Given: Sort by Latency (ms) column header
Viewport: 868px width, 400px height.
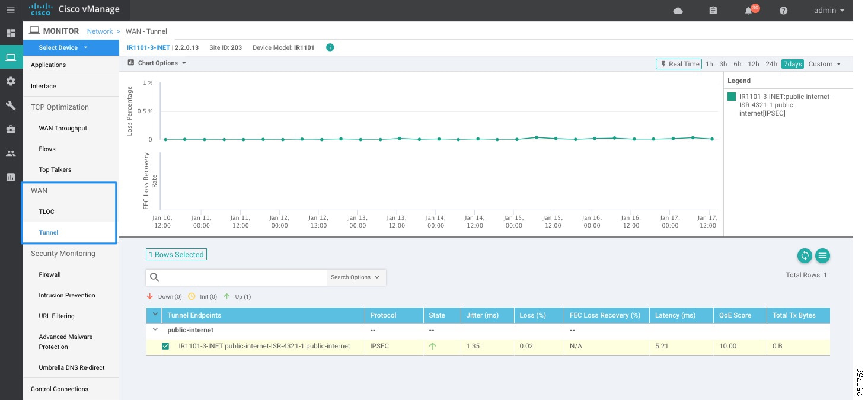Looking at the screenshot, I should (681, 315).
